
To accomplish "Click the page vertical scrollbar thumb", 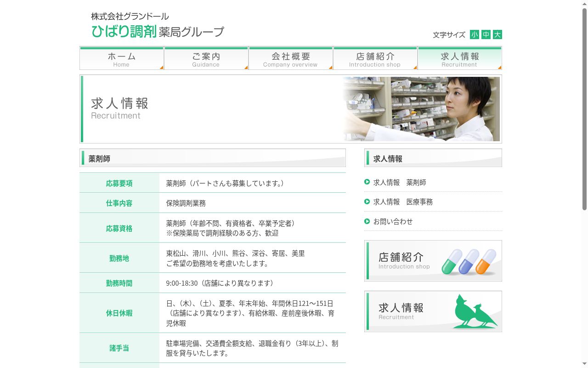I will (585, 109).
